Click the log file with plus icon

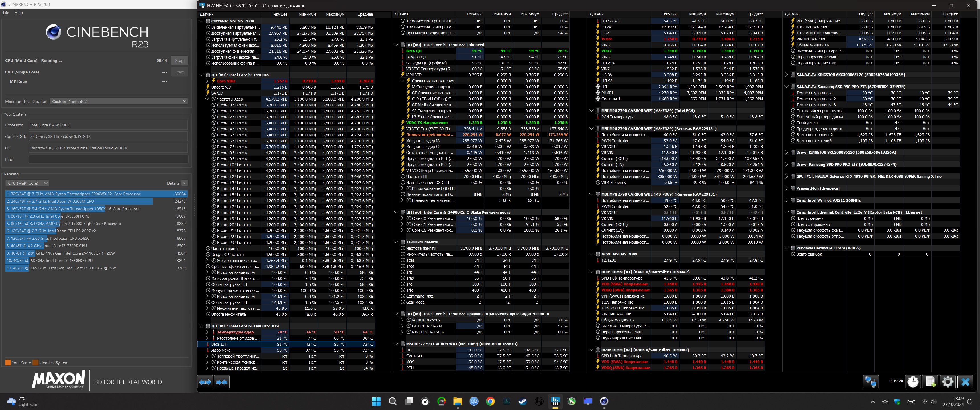[x=930, y=382]
